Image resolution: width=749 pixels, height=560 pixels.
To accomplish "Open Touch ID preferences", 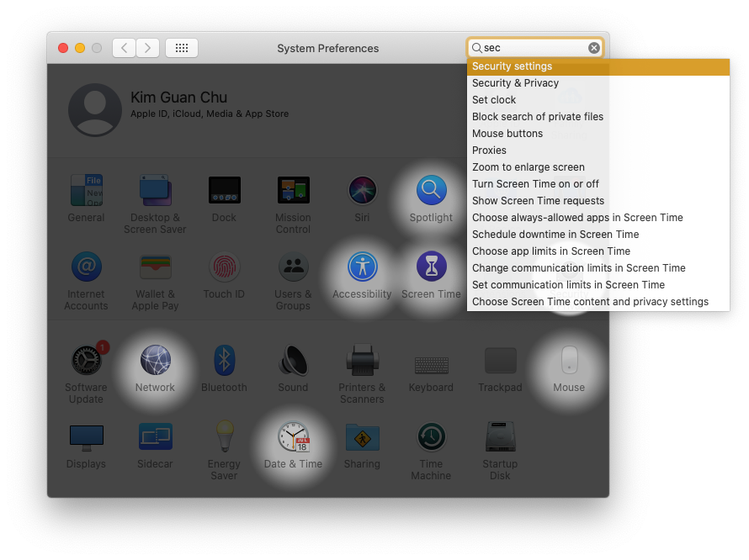I will 224,267.
